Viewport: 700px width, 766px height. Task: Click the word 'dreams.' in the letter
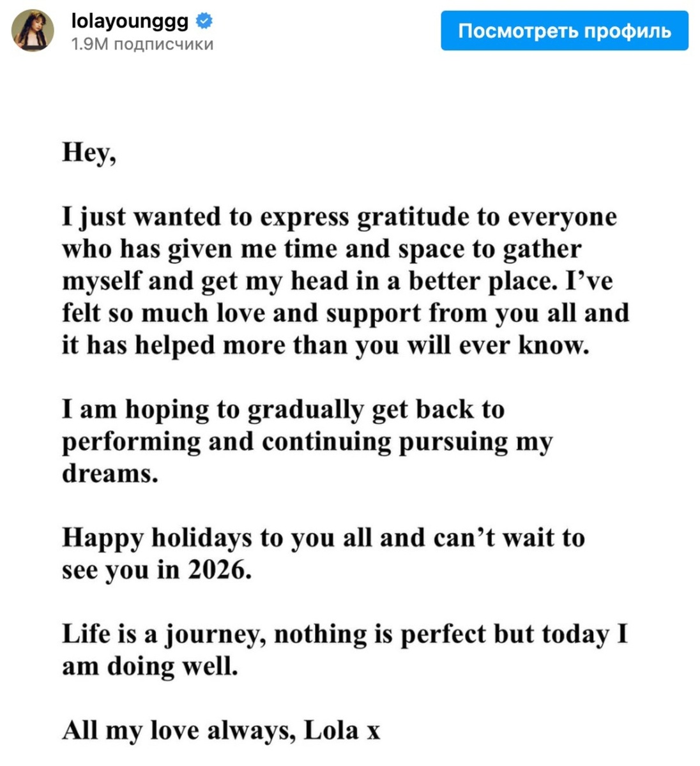click(x=110, y=474)
